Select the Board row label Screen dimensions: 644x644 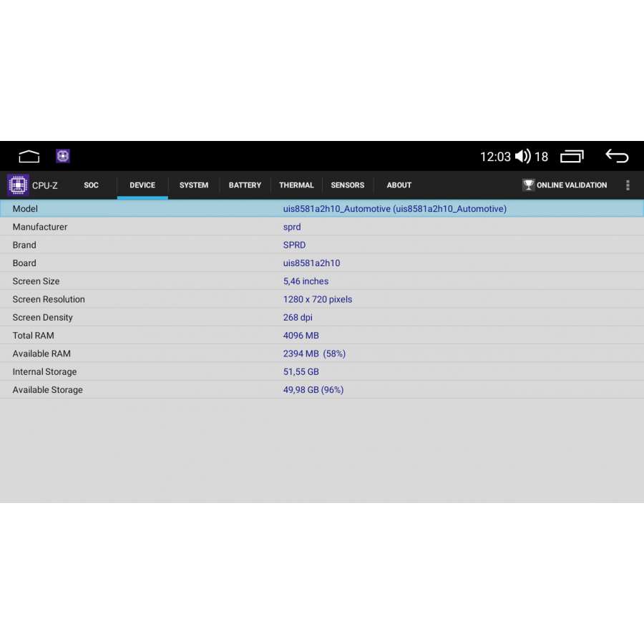24,263
